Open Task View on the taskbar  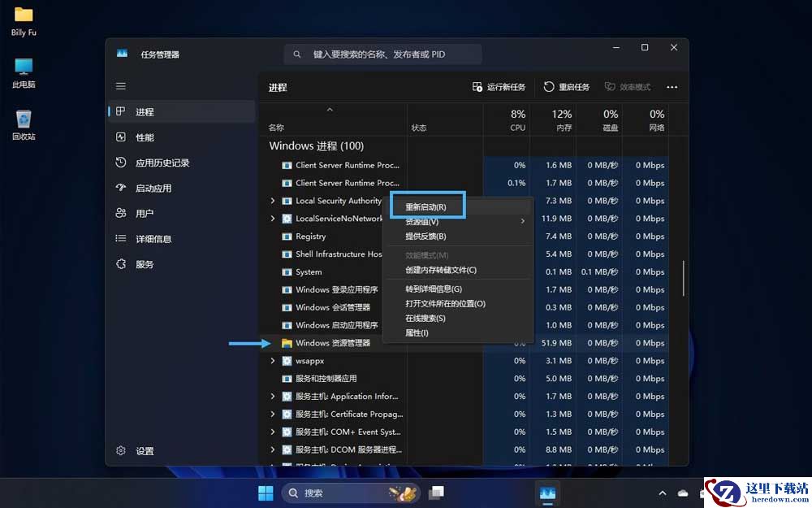[x=437, y=493]
